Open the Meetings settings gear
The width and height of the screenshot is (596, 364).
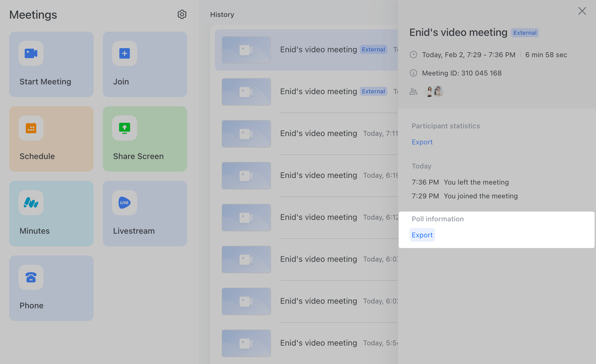tap(182, 14)
